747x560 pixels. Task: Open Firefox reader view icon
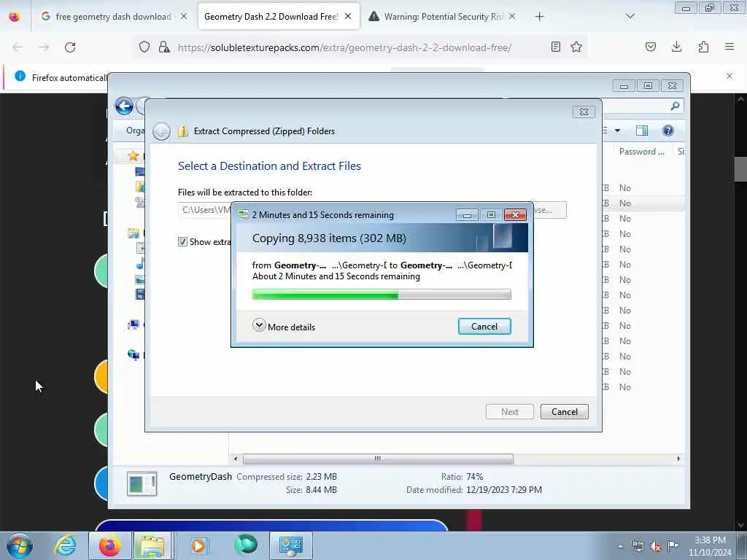point(555,47)
